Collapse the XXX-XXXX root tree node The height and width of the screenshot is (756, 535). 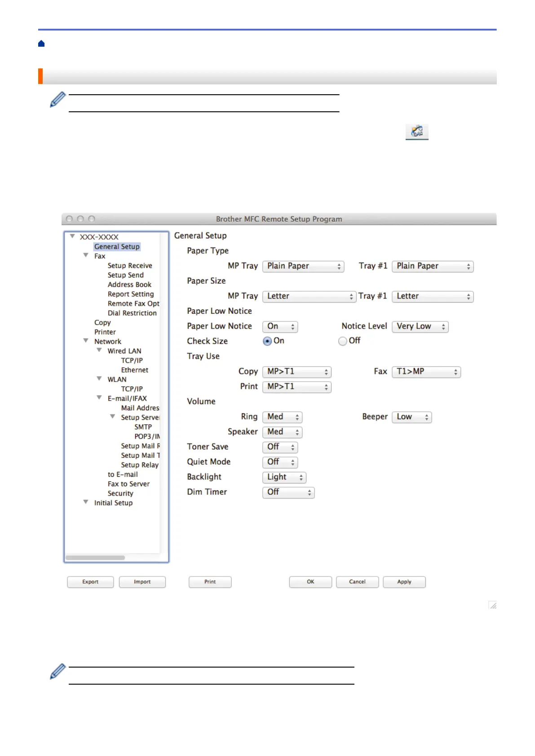pos(72,236)
